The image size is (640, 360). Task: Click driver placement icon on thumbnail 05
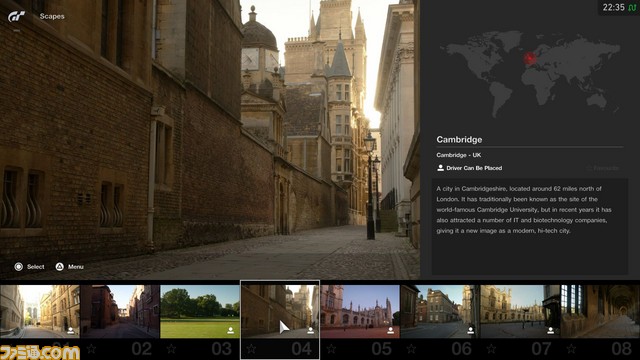[x=391, y=330]
